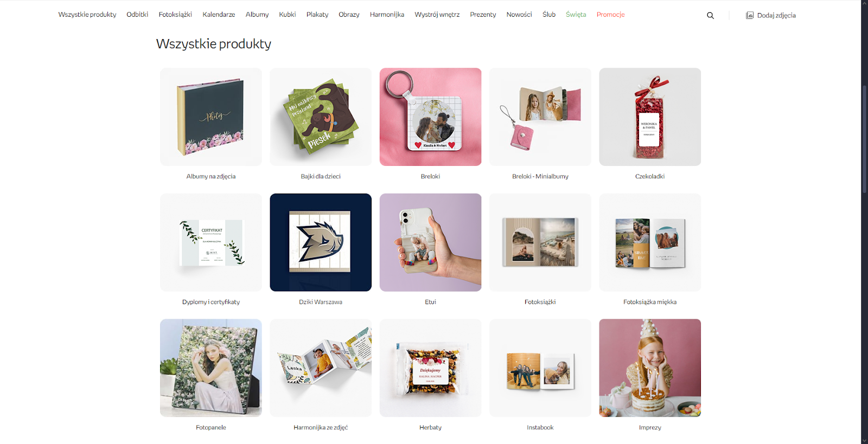
Task: Choose the Etui phone case image
Action: (430, 242)
